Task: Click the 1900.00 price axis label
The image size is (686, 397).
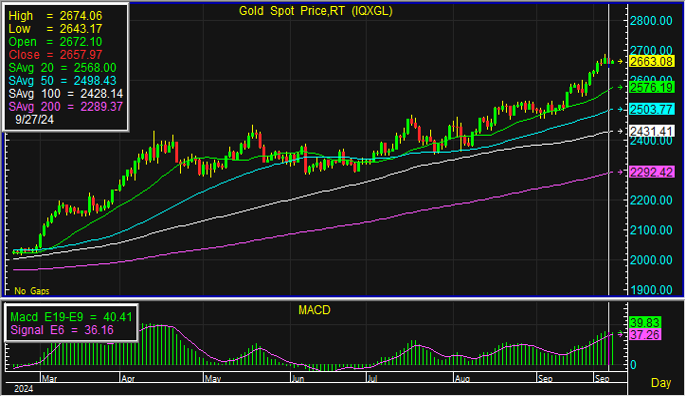Action: (x=651, y=290)
